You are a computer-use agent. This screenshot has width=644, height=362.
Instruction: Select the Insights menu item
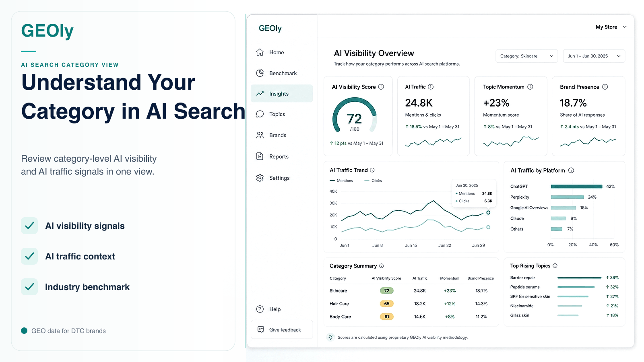pos(282,94)
